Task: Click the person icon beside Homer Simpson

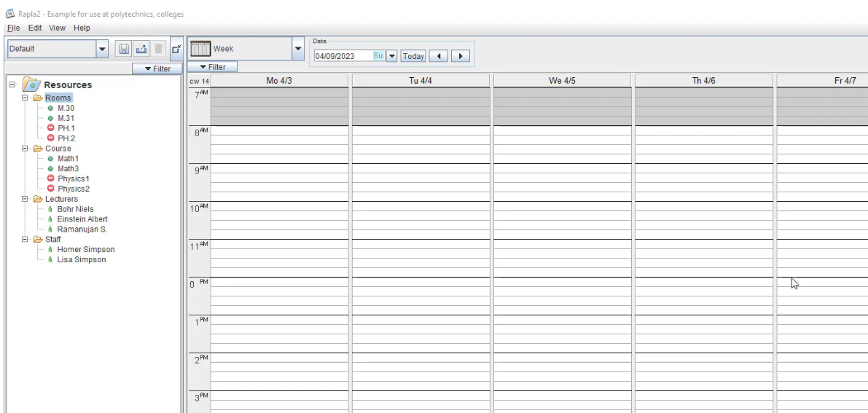Action: (50, 249)
